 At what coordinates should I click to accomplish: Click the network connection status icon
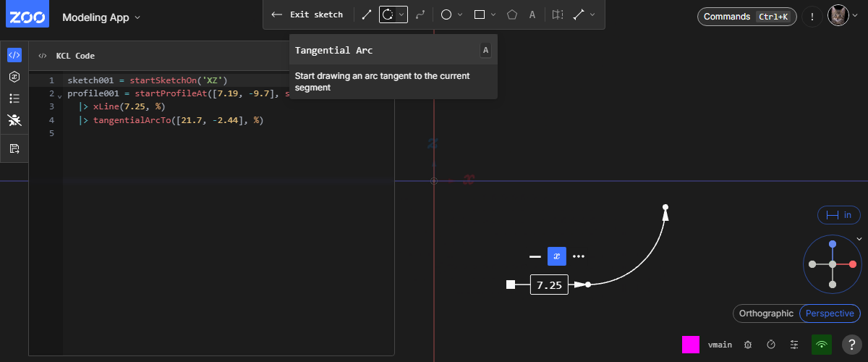point(821,345)
